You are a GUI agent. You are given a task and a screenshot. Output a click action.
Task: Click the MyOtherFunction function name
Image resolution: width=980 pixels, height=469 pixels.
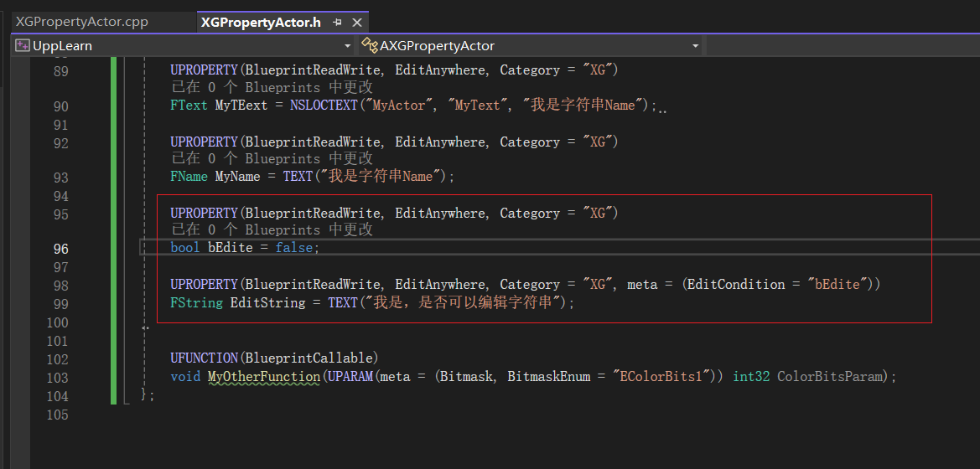[x=264, y=377]
